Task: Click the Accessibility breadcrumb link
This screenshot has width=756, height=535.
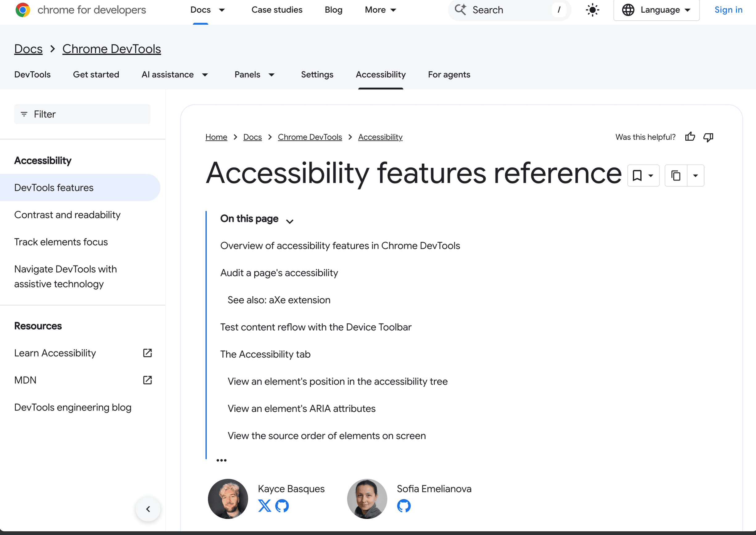Action: (x=380, y=137)
